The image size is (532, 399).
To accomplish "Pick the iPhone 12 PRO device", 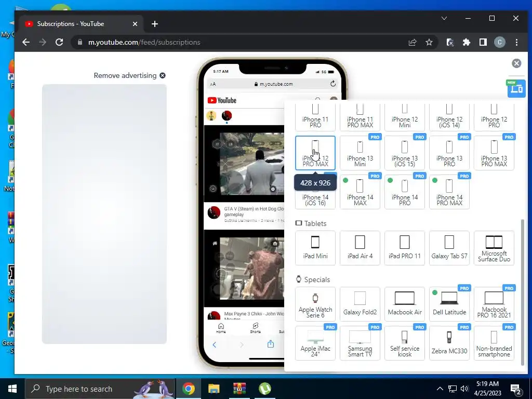I will click(494, 117).
